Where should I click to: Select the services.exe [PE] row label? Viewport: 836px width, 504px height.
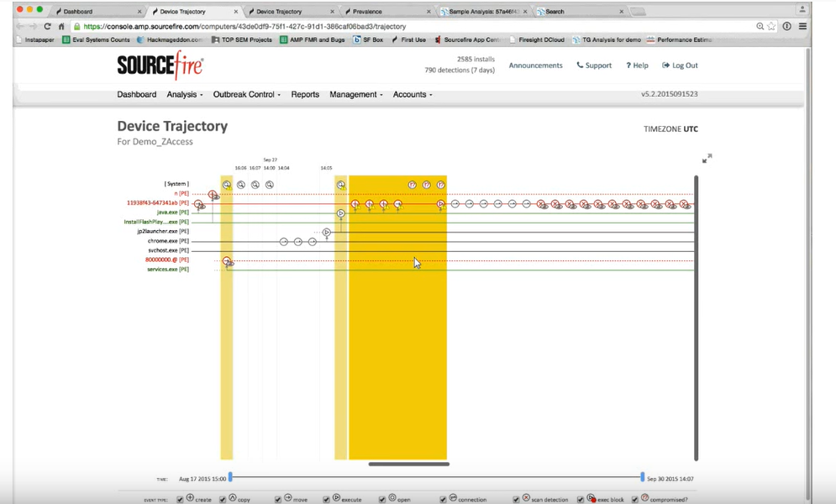[x=168, y=269]
